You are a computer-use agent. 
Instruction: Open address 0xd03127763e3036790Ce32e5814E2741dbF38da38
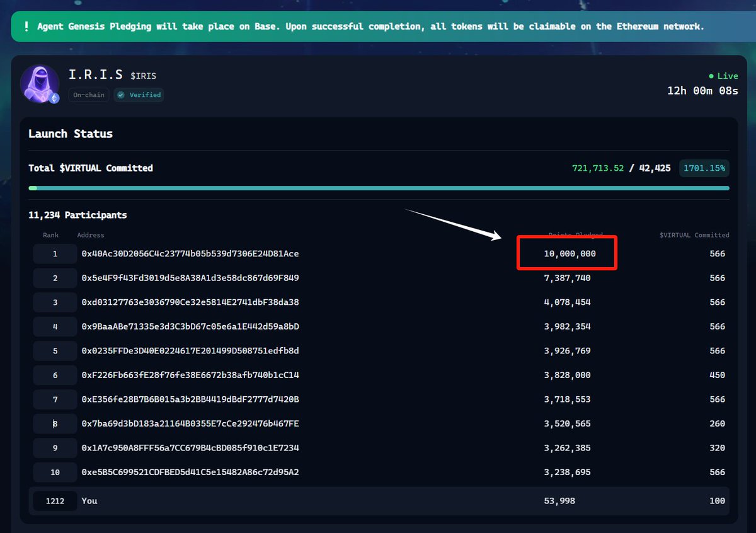(190, 302)
